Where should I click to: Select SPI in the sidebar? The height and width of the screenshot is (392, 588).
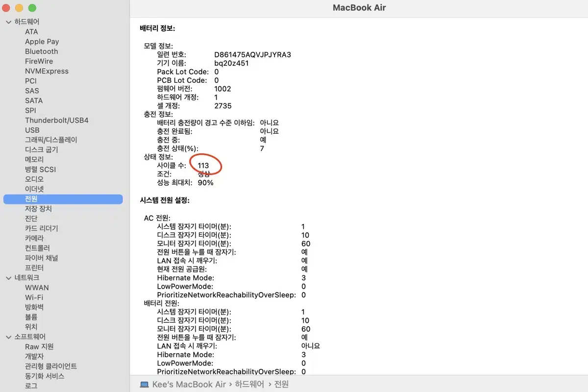coord(30,110)
